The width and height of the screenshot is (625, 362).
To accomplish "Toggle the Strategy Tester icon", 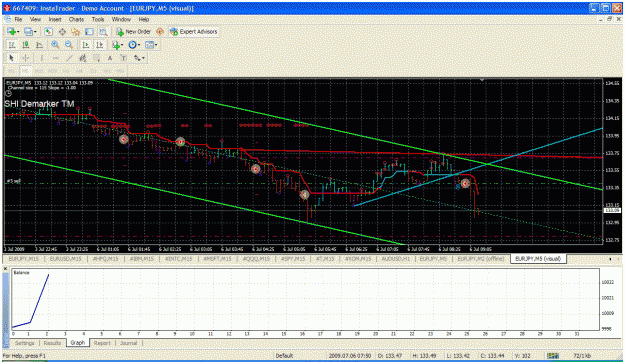I will point(103,31).
